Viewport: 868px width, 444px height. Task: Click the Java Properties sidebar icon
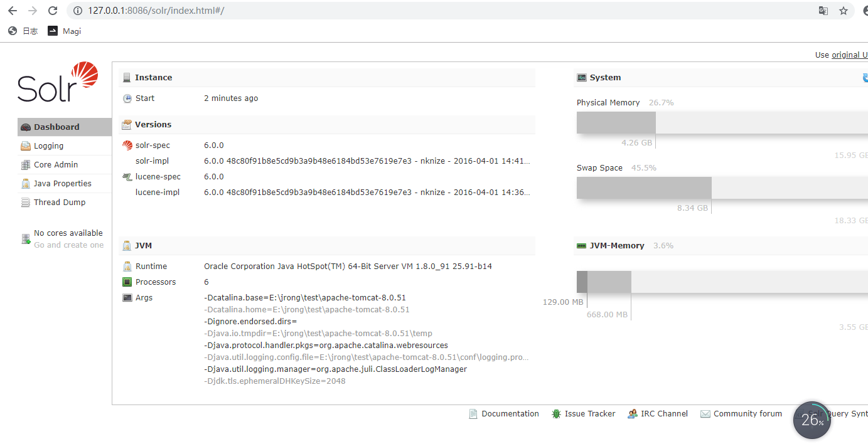point(26,183)
